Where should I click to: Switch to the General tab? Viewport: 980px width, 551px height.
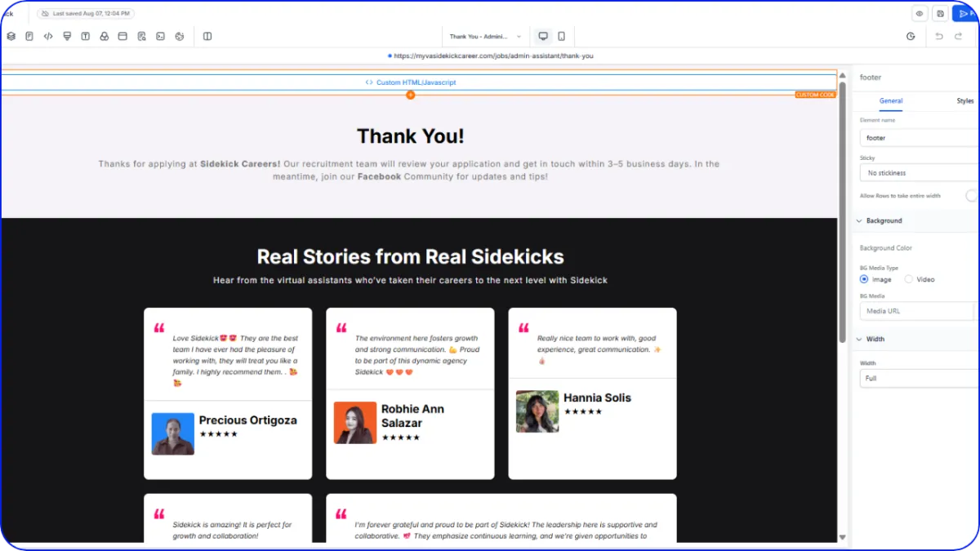click(x=891, y=100)
